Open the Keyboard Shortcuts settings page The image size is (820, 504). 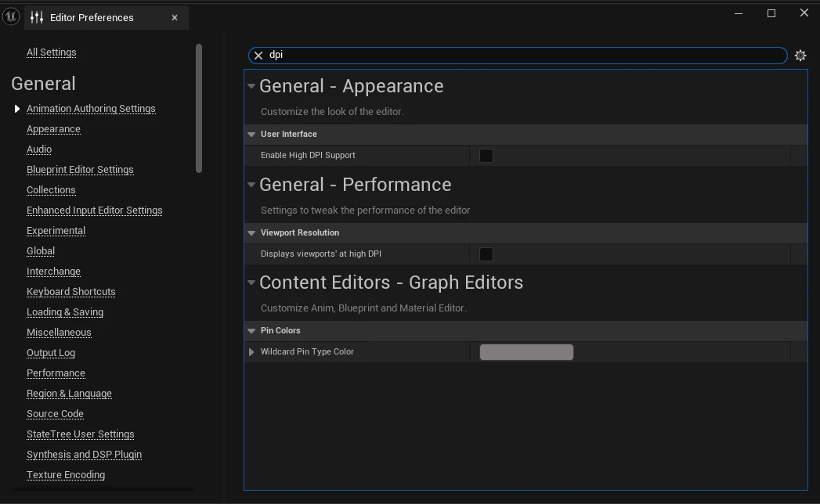pos(70,292)
